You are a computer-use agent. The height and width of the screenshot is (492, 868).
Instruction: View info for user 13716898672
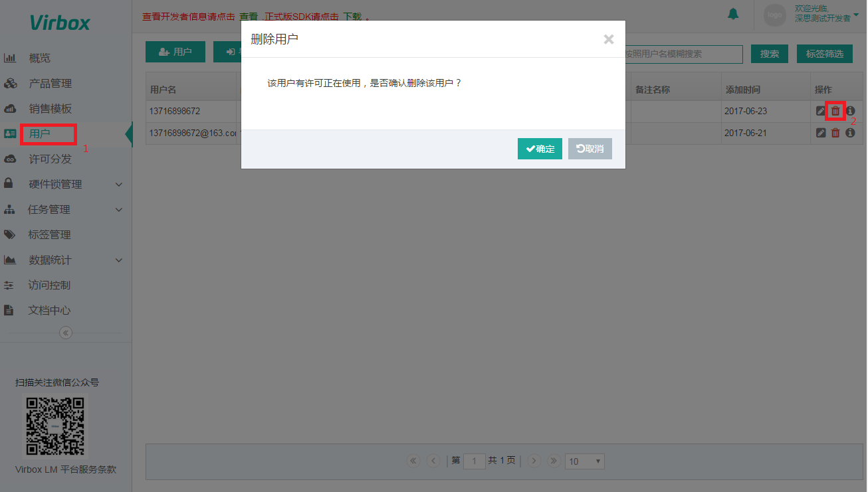[850, 111]
